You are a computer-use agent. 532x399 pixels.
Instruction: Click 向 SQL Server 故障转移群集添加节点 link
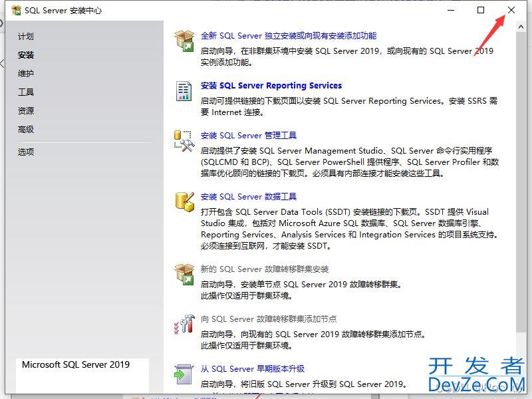[269, 319]
